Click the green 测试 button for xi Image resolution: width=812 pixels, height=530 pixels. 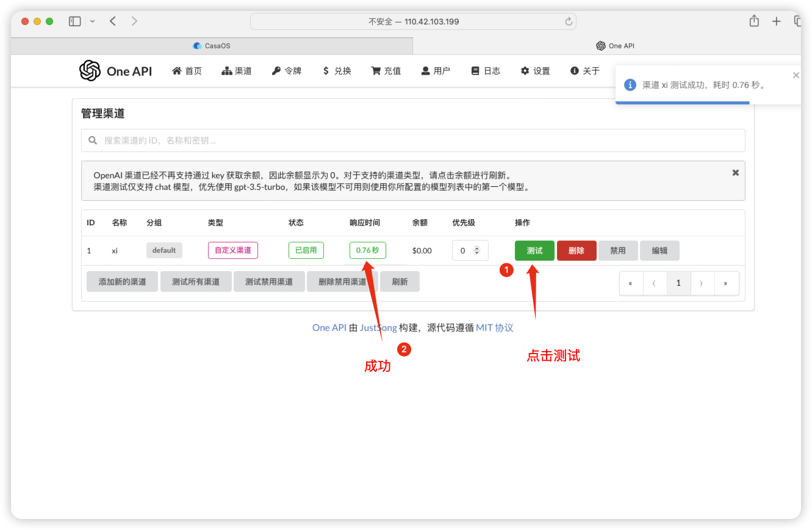pos(534,250)
